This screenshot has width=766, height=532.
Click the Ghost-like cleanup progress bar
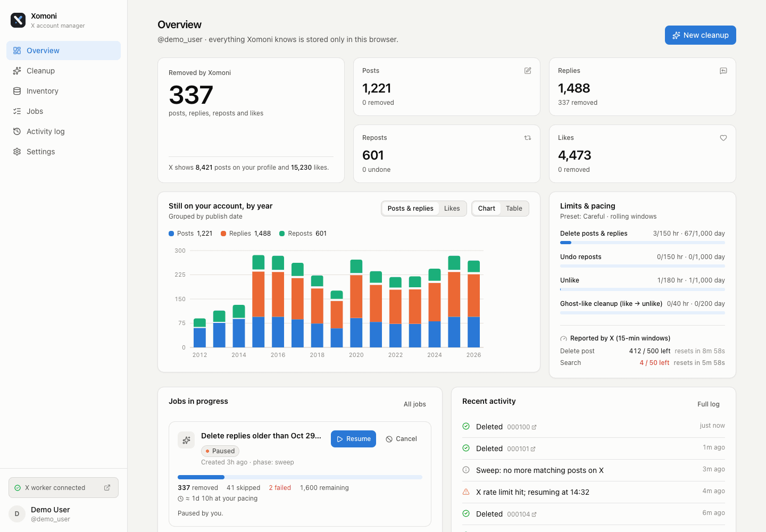coord(643,313)
